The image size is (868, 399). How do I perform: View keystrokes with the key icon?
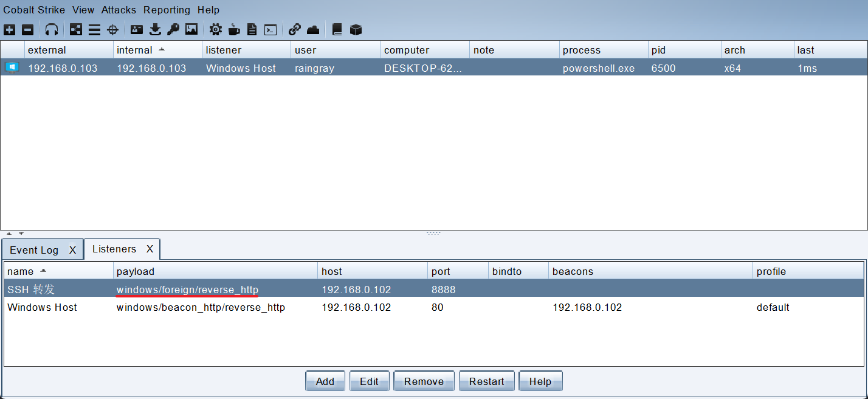pos(173,29)
